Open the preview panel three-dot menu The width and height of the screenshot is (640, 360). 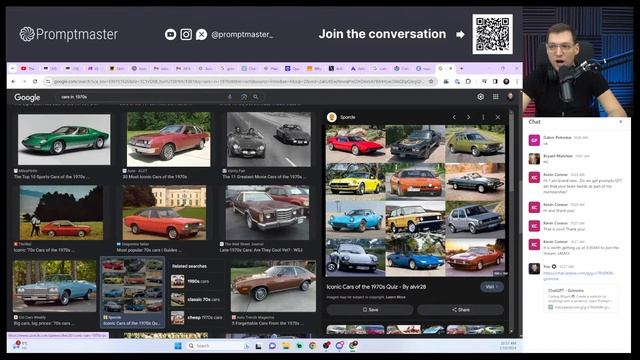[483, 117]
